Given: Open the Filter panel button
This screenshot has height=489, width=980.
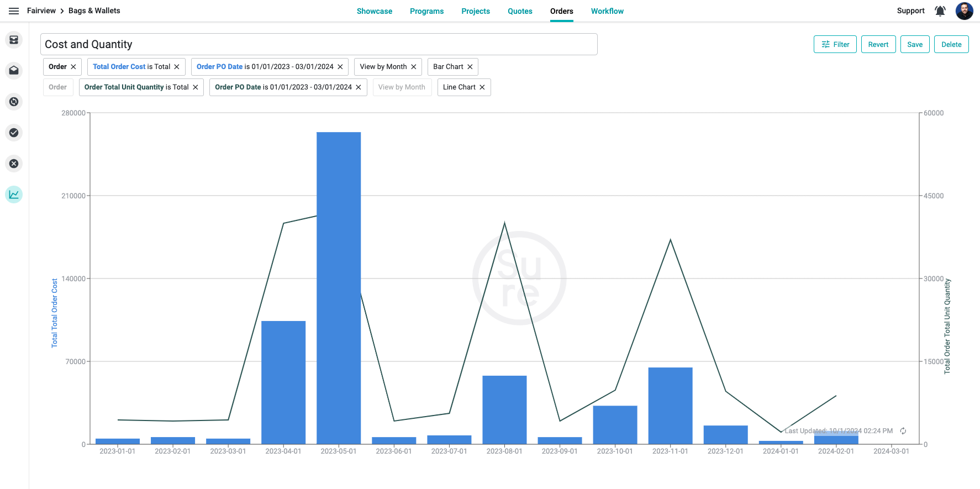Looking at the screenshot, I should (x=835, y=45).
